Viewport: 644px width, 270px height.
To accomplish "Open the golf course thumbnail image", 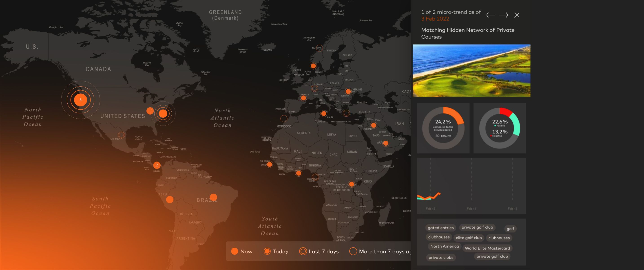I will point(471,71).
